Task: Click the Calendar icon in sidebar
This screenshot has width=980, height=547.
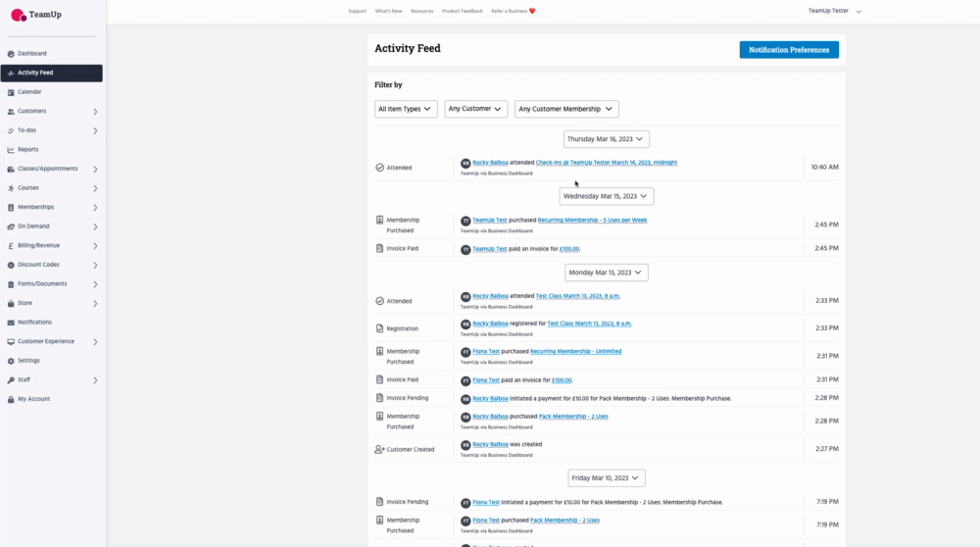Action: (x=11, y=92)
